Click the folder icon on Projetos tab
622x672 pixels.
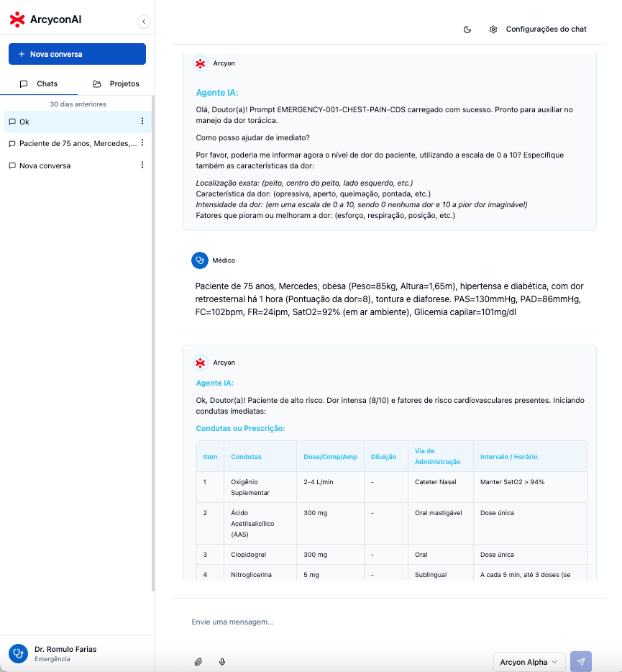pyautogui.click(x=97, y=84)
